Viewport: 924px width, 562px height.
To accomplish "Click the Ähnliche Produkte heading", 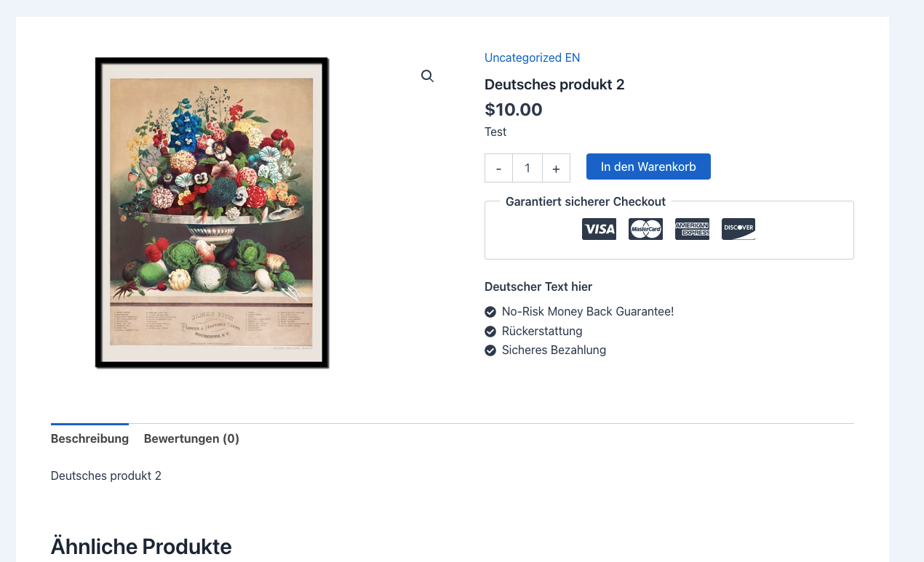I will pos(141,546).
